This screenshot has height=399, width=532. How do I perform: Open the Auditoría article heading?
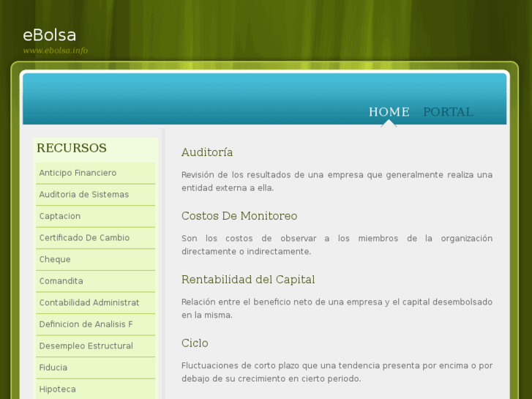coord(207,152)
